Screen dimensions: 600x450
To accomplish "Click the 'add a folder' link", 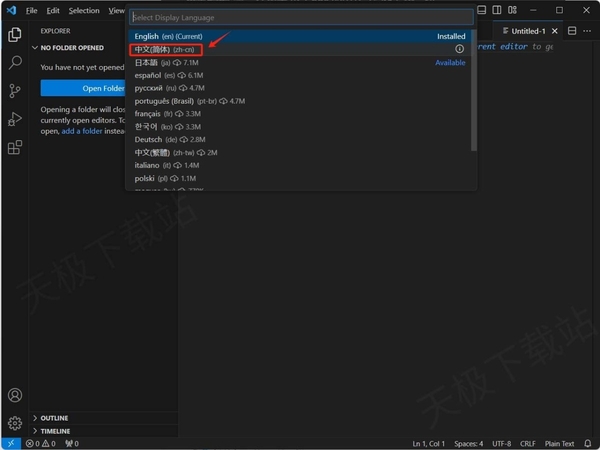I will click(x=82, y=131).
